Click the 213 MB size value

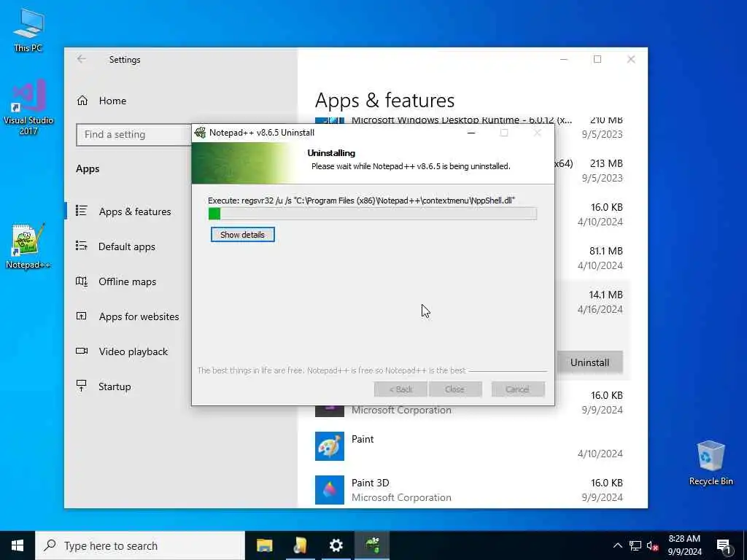coord(606,163)
